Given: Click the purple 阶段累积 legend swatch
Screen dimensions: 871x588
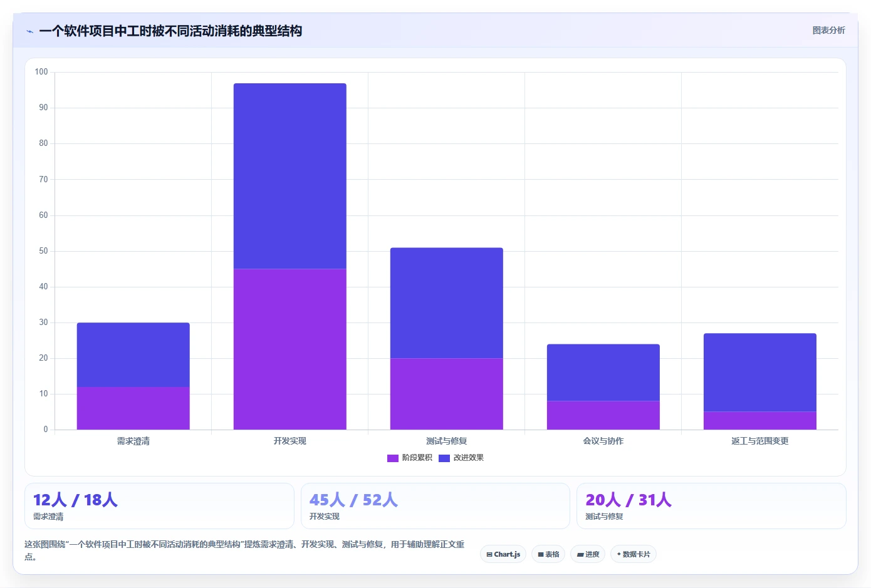Looking at the screenshot, I should click(393, 458).
